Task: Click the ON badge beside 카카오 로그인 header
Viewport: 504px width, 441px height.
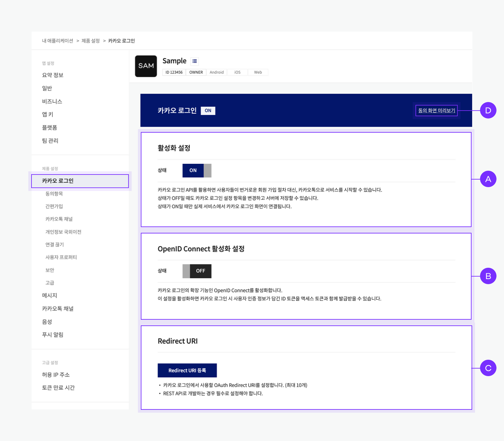Action: pyautogui.click(x=208, y=111)
